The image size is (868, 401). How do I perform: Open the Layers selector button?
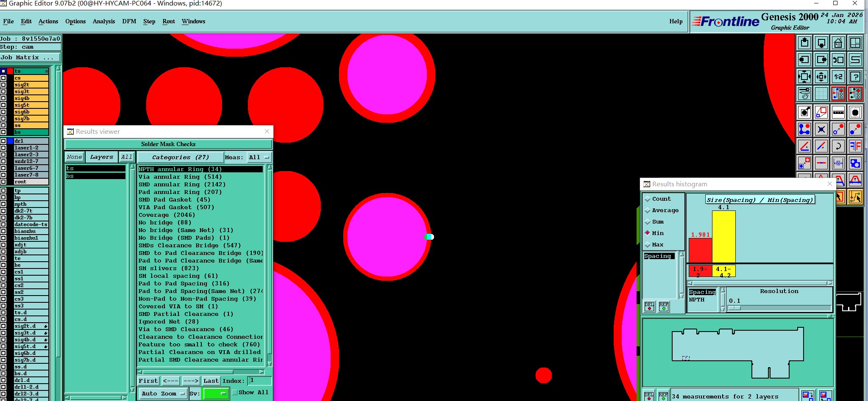(102, 157)
